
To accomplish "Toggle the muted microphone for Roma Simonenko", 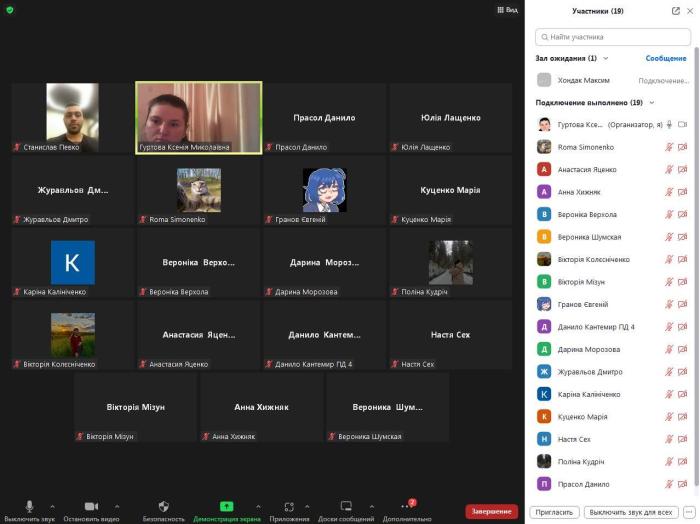I will tap(669, 147).
